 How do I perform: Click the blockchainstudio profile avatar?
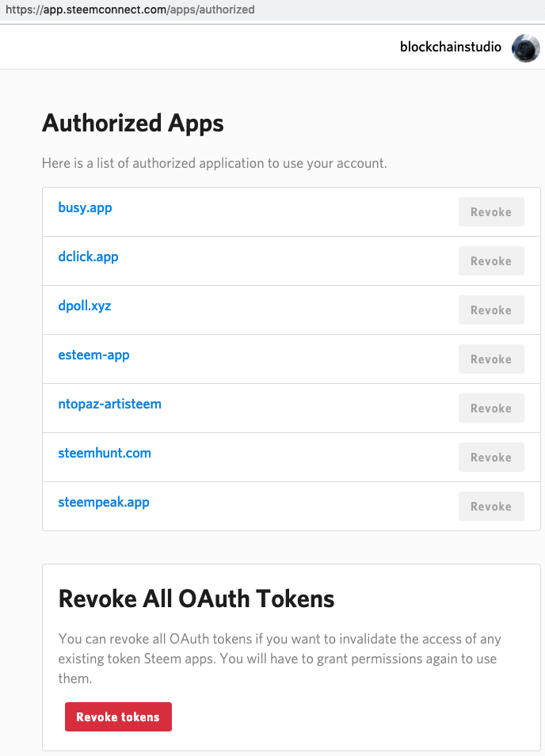coord(526,47)
